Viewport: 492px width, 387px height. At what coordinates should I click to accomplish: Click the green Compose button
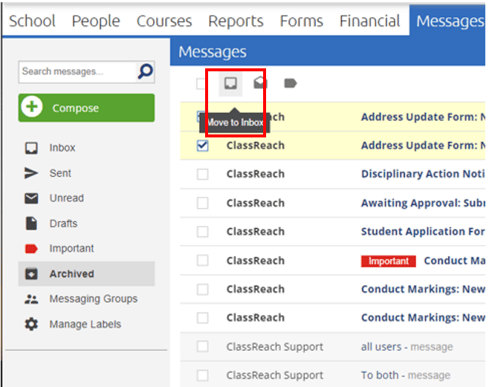click(87, 108)
